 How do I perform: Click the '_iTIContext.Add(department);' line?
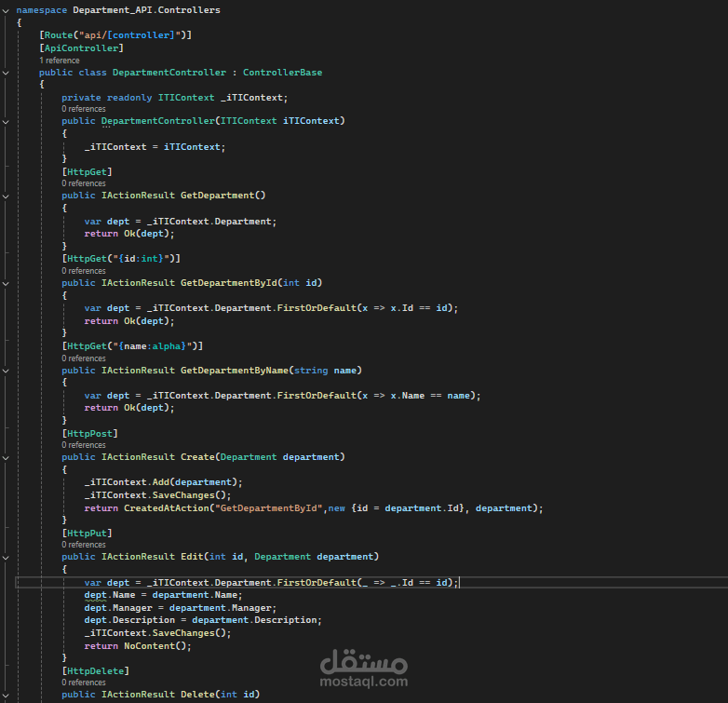[x=164, y=482]
